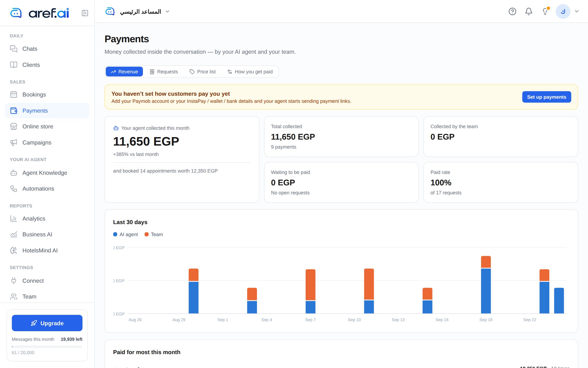The image size is (588, 368).
Task: Open Online store
Action: tap(47, 126)
